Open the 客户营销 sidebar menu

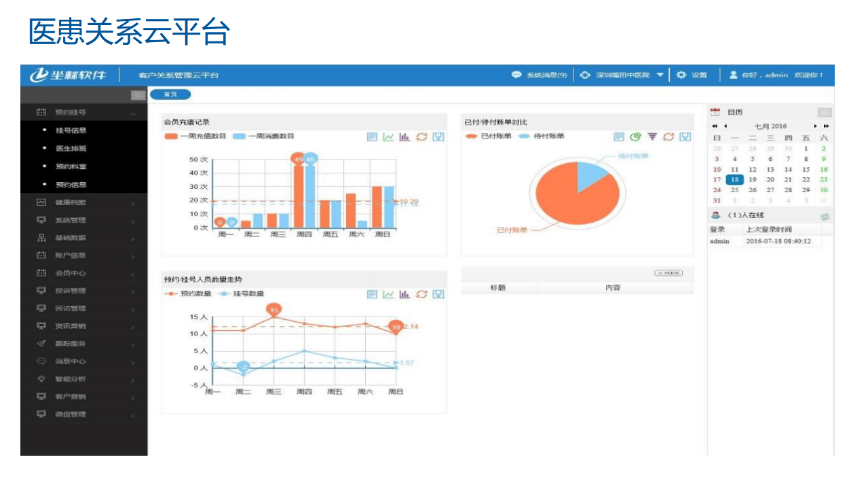coord(84,397)
